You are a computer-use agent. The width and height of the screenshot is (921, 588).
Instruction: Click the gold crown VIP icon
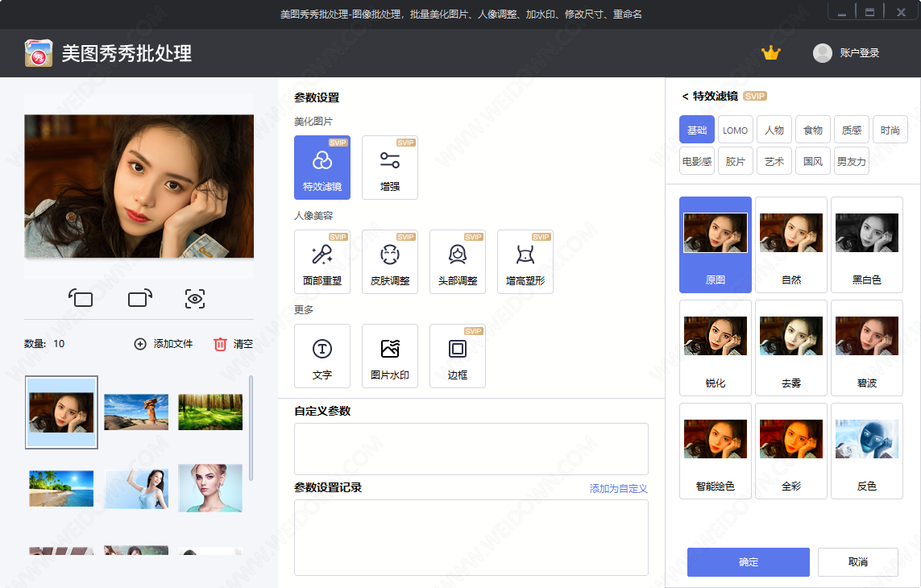pyautogui.click(x=770, y=53)
